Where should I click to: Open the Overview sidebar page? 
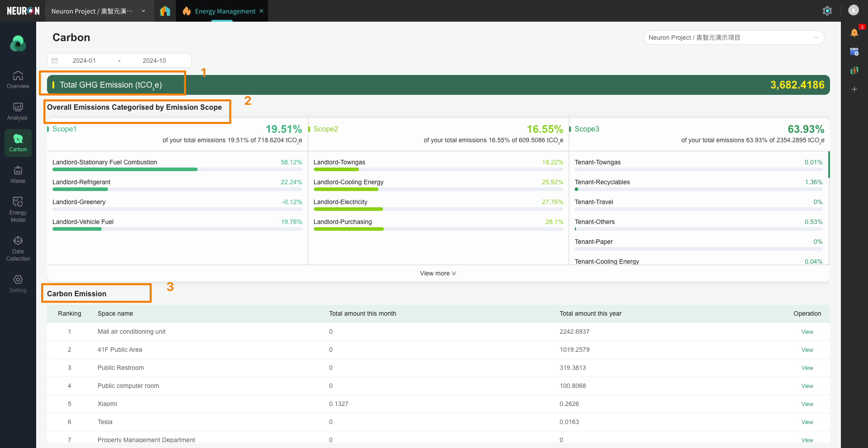point(18,79)
